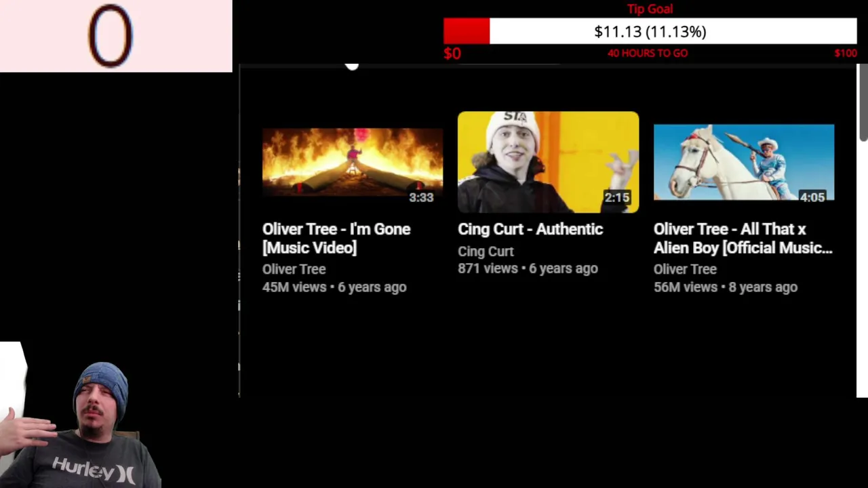Open the white horse Alien Boy thumbnail
Image resolution: width=868 pixels, height=488 pixels.
point(744,163)
